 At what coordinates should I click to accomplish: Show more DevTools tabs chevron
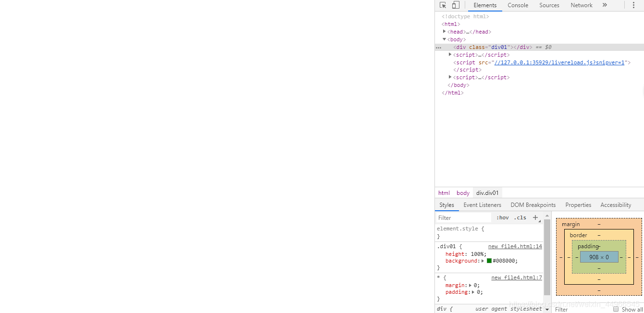pos(605,5)
